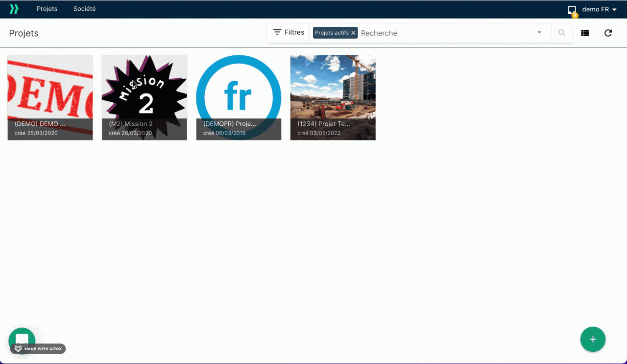Image resolution: width=627 pixels, height=364 pixels.
Task: Open the (DEMO) DEMO project tile
Action: coord(50,97)
